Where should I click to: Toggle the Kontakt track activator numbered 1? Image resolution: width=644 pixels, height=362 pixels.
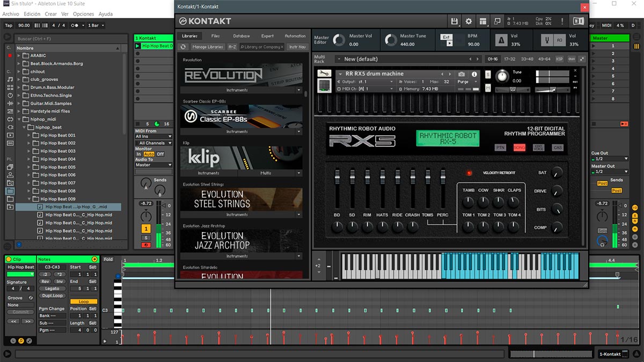click(146, 229)
